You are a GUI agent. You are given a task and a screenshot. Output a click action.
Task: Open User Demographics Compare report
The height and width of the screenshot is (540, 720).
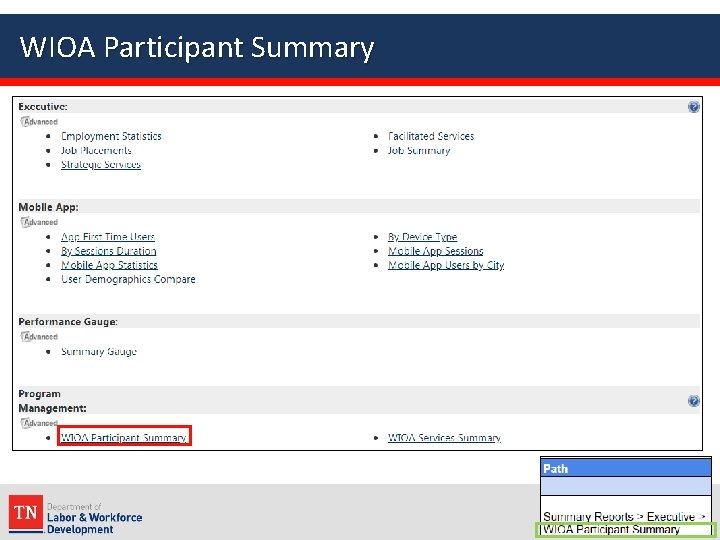pyautogui.click(x=128, y=280)
